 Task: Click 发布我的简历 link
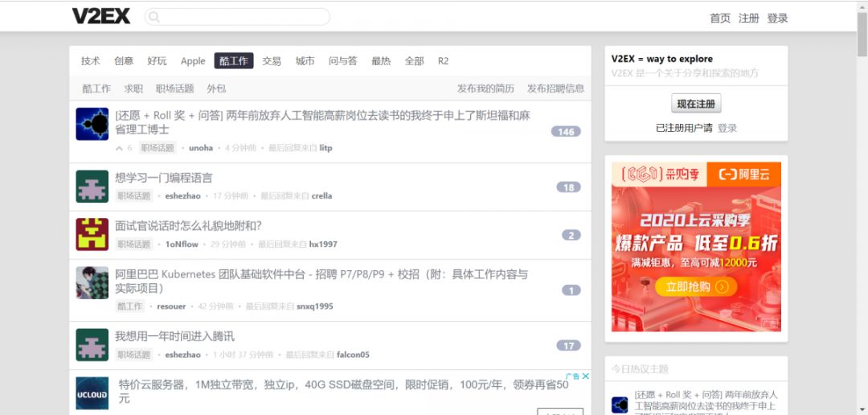tap(485, 88)
